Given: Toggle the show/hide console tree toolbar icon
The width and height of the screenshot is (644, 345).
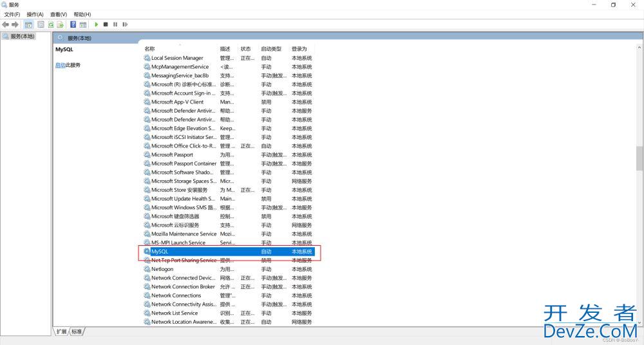Looking at the screenshot, I should [29, 24].
